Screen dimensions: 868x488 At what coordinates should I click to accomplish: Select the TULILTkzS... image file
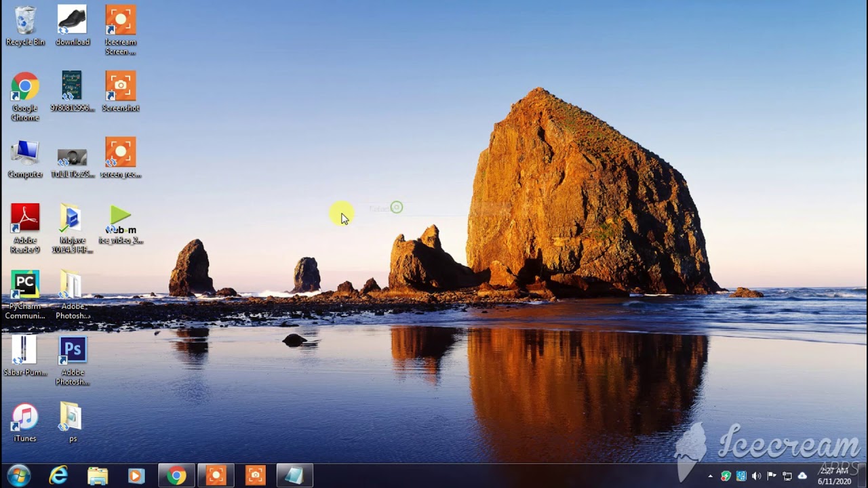coord(72,163)
